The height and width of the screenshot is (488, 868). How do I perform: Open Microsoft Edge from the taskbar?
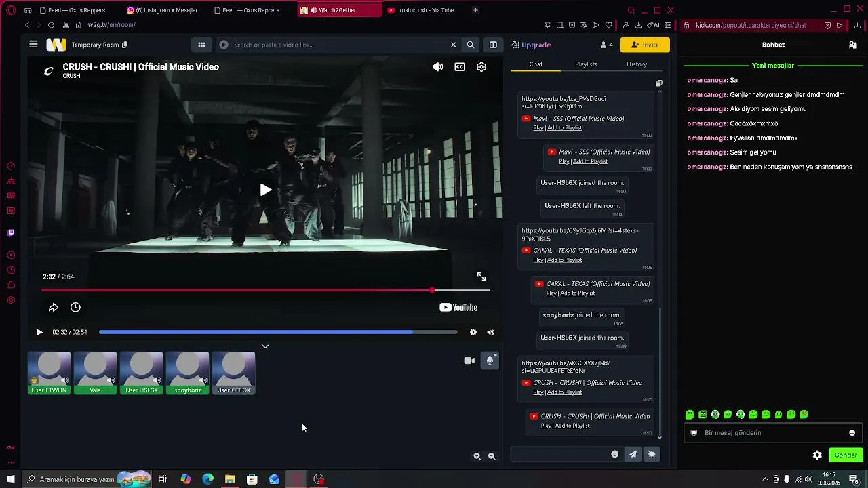point(208,479)
